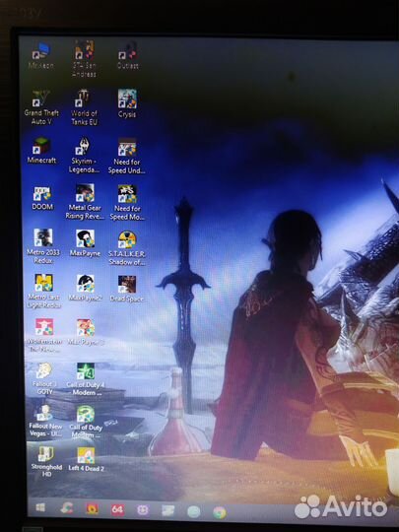Click the Crysis desktop shortcut
The width and height of the screenshot is (399, 532).
127,103
